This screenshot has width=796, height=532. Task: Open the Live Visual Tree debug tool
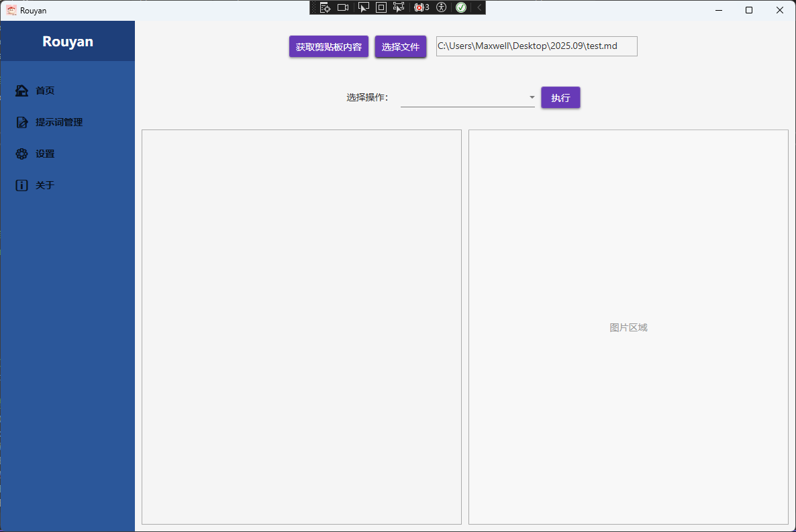326,7
